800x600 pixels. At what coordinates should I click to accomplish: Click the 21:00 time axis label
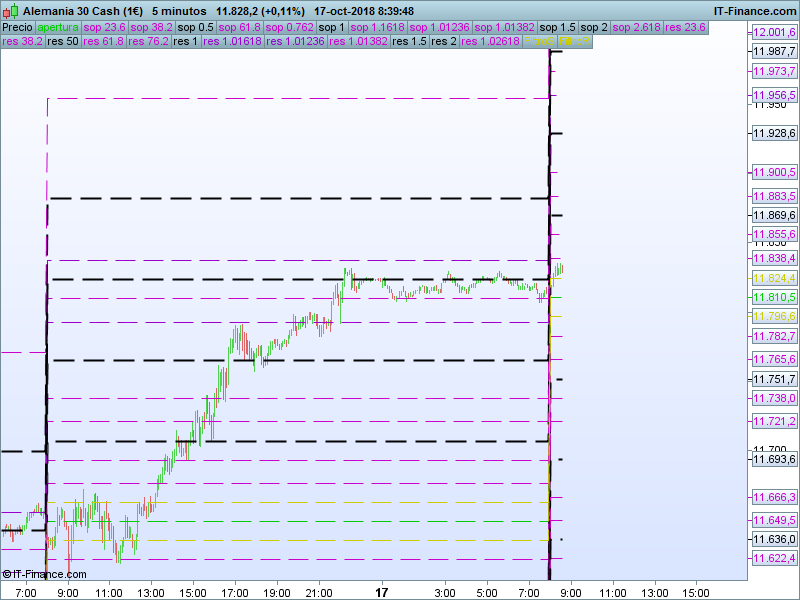pyautogui.click(x=319, y=593)
